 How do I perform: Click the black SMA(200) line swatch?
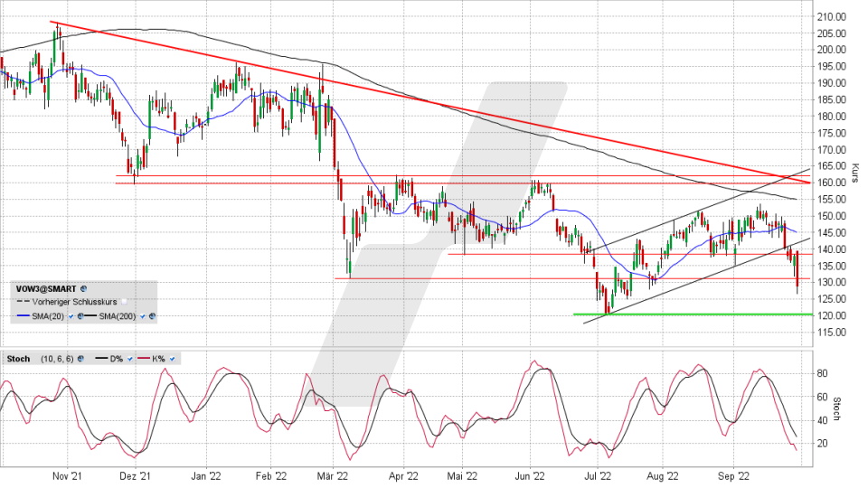tap(90, 315)
